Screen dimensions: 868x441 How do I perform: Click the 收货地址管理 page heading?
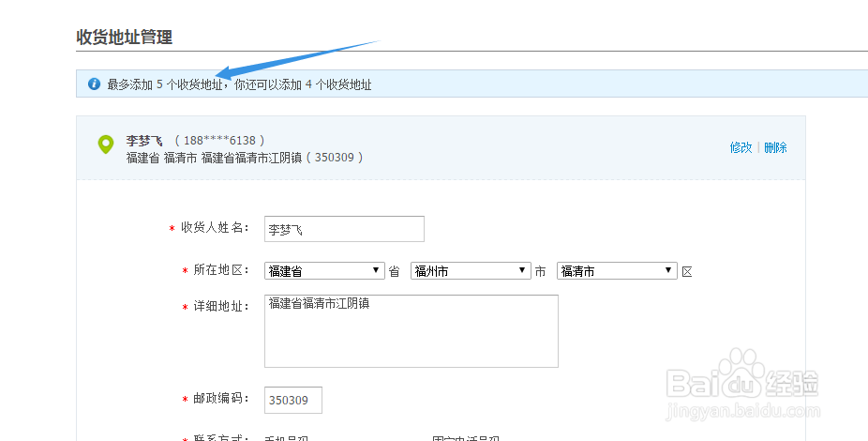[125, 38]
